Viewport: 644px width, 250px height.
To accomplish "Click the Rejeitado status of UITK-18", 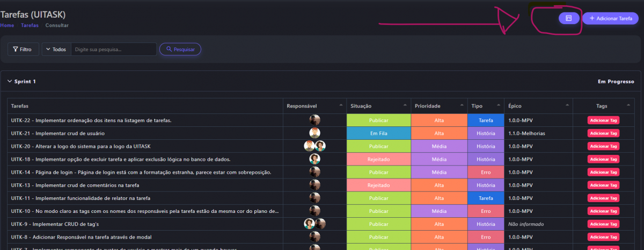I will point(378,159).
